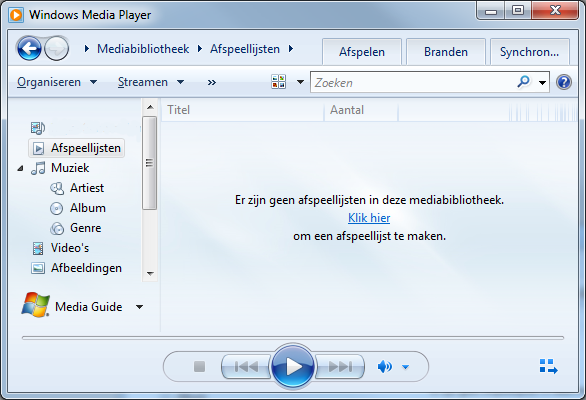Click the magnifying glass search icon
This screenshot has height=400, width=586.
[x=524, y=81]
